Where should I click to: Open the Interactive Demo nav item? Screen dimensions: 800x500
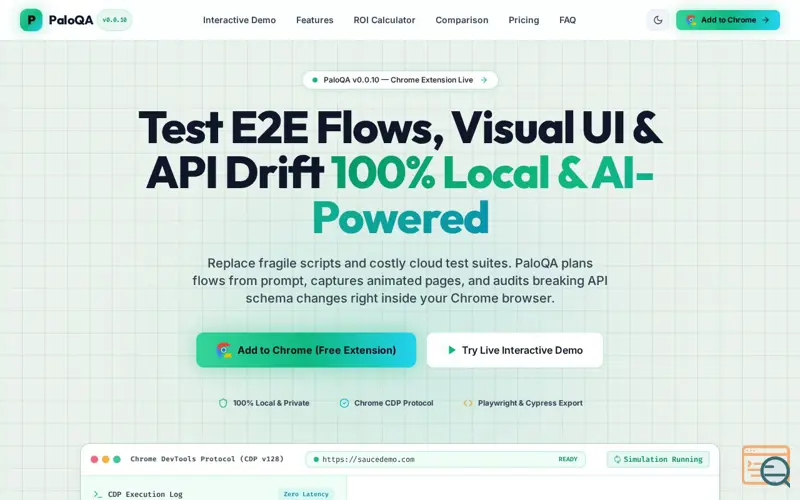pyautogui.click(x=239, y=20)
